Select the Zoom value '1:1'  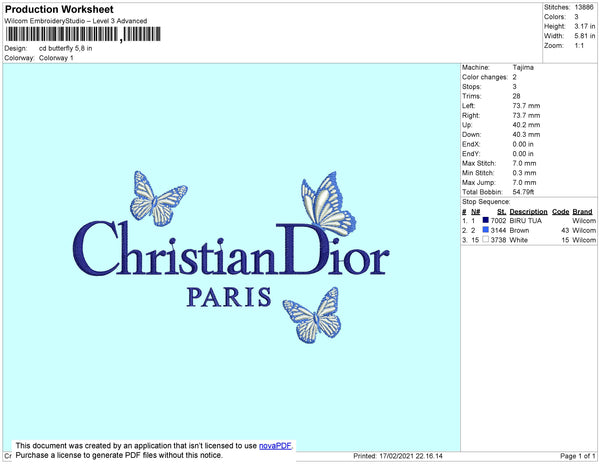tap(579, 46)
